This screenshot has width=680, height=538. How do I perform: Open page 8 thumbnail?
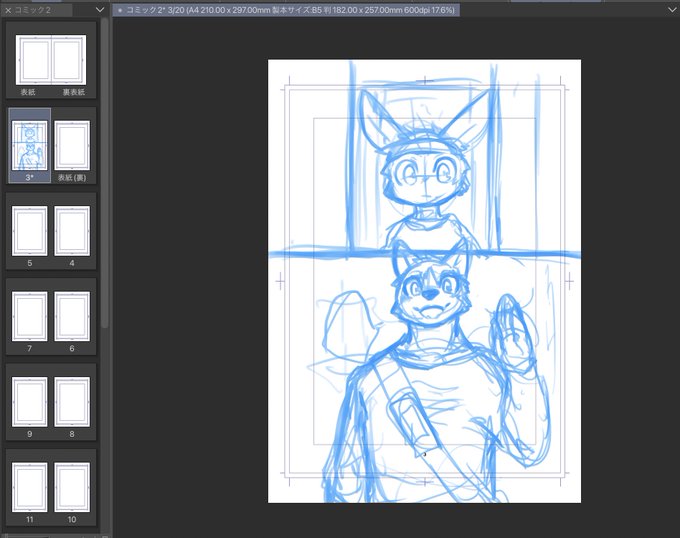tap(72, 402)
